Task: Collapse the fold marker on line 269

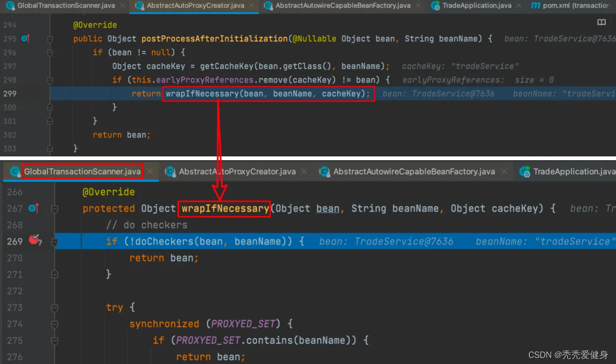Action: 55,242
